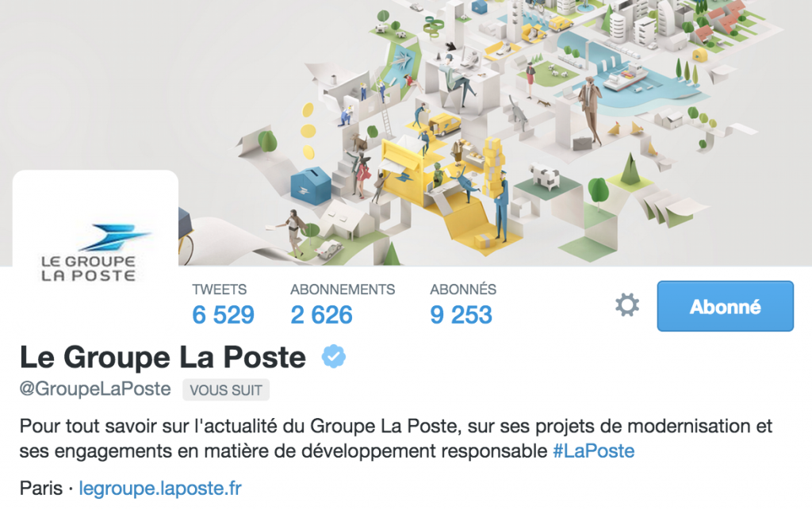Click the @GroupeLaPoste handle
This screenshot has width=812, height=510.
95,389
